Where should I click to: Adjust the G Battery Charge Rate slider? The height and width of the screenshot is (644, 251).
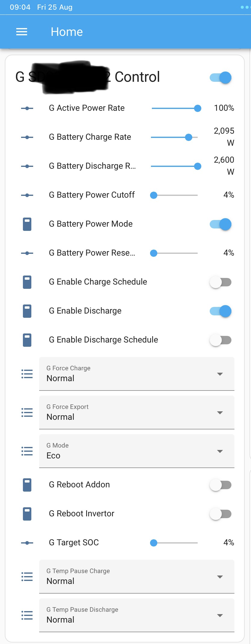(174, 137)
